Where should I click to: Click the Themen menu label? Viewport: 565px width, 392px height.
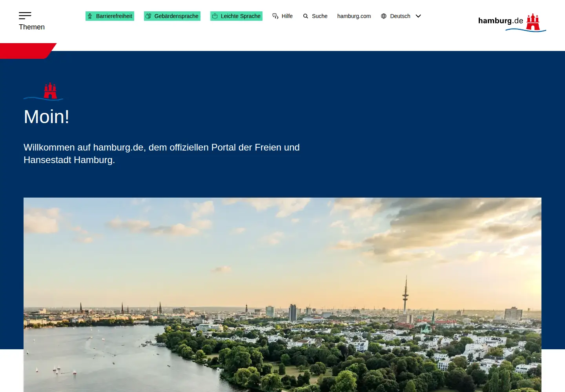[x=32, y=27]
